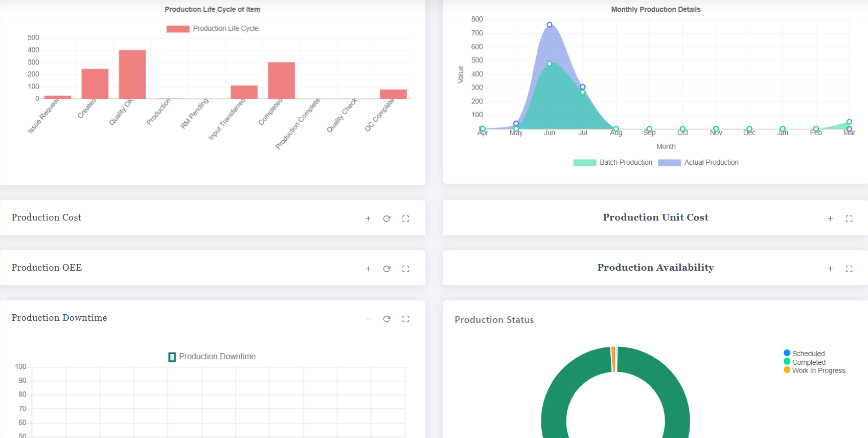Refresh the Production Downtime panel
Viewport: 868px width, 438px height.
pos(387,319)
